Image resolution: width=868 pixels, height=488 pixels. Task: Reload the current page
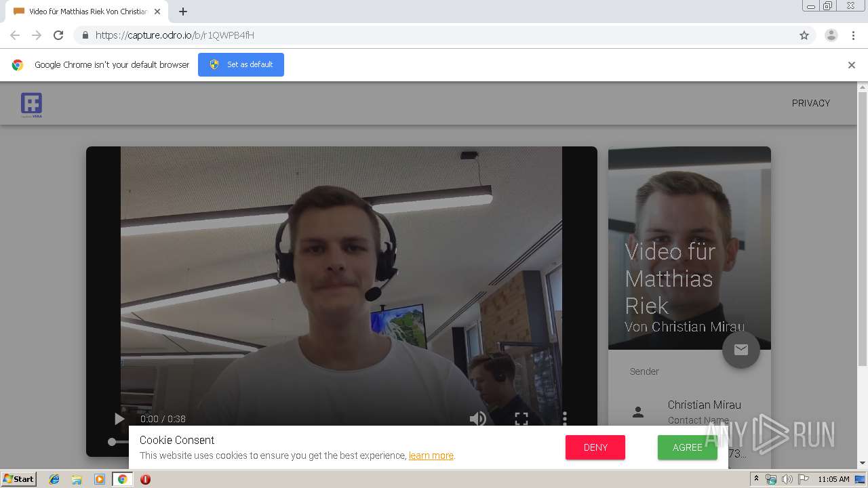click(58, 35)
